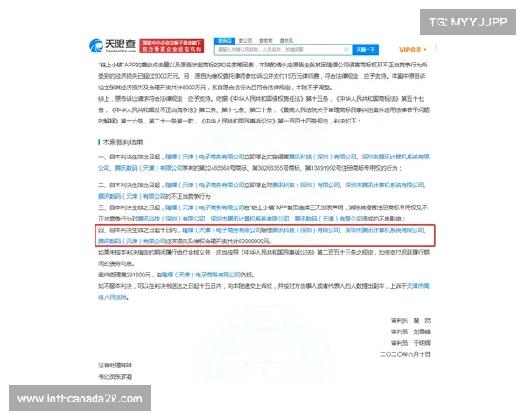Click the 书记员 line
Viewport: 525px width, 420px height.
115,376
